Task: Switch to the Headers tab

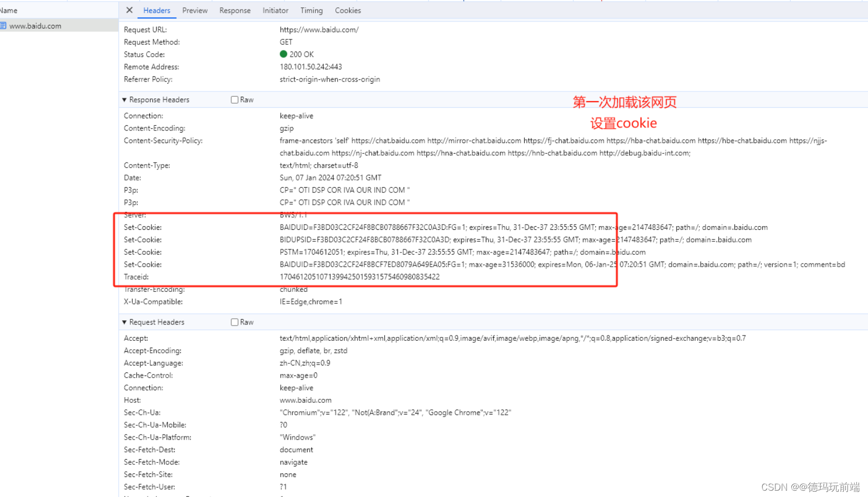Action: (x=157, y=11)
